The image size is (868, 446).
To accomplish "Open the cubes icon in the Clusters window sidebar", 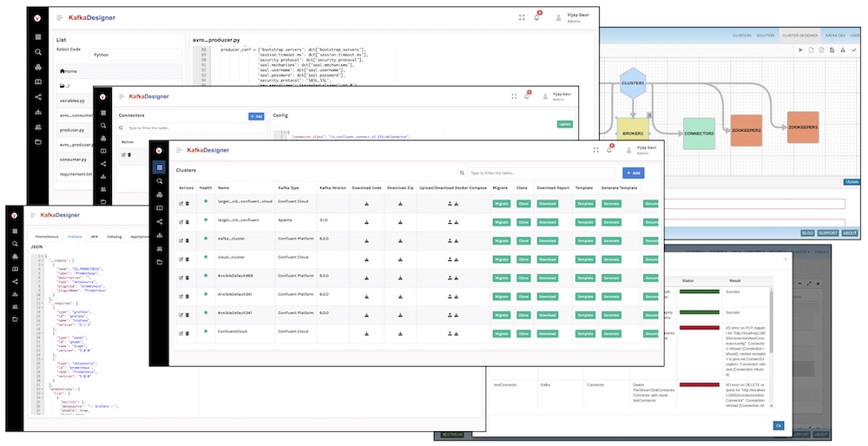I will coord(160,194).
